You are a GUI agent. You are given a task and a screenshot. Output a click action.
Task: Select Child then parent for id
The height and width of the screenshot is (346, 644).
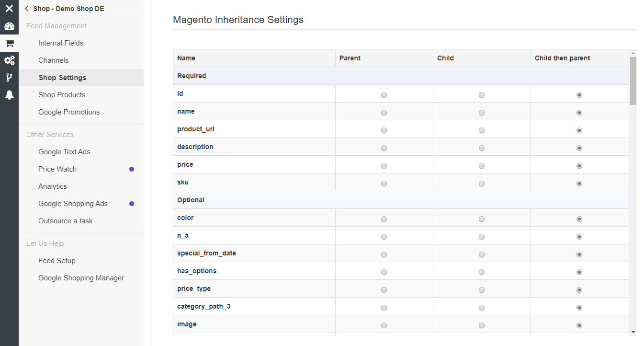579,95
